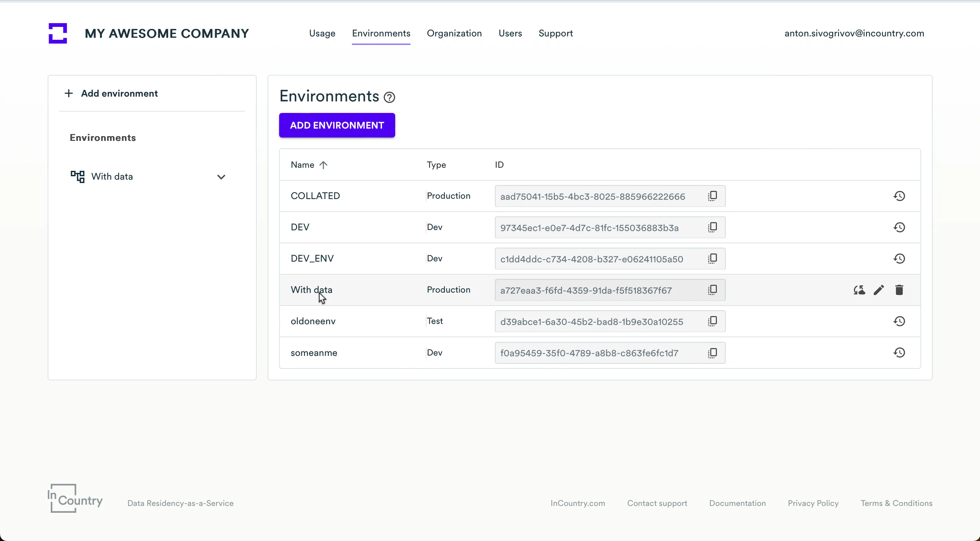Copy the someanme environment ID
The height and width of the screenshot is (541, 980).
pos(712,353)
